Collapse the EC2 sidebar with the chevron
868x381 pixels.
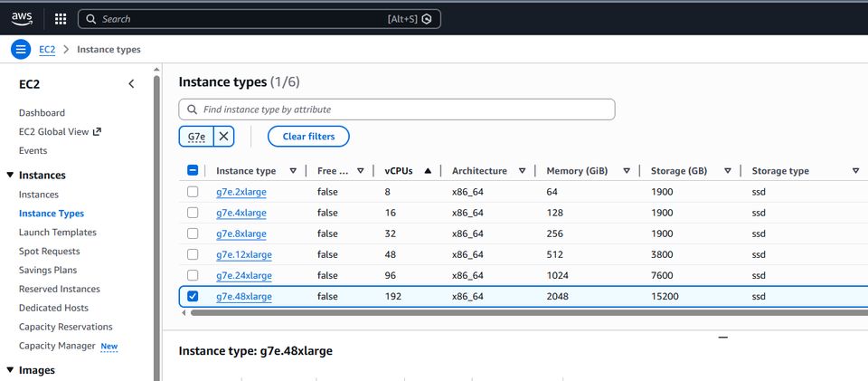click(x=131, y=84)
